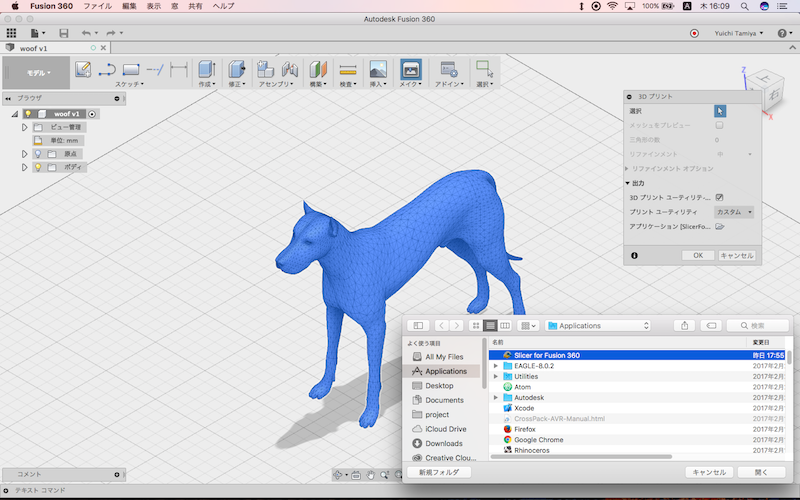Select the Sketch Dimension tool icon
The image size is (800, 500).
tap(179, 69)
